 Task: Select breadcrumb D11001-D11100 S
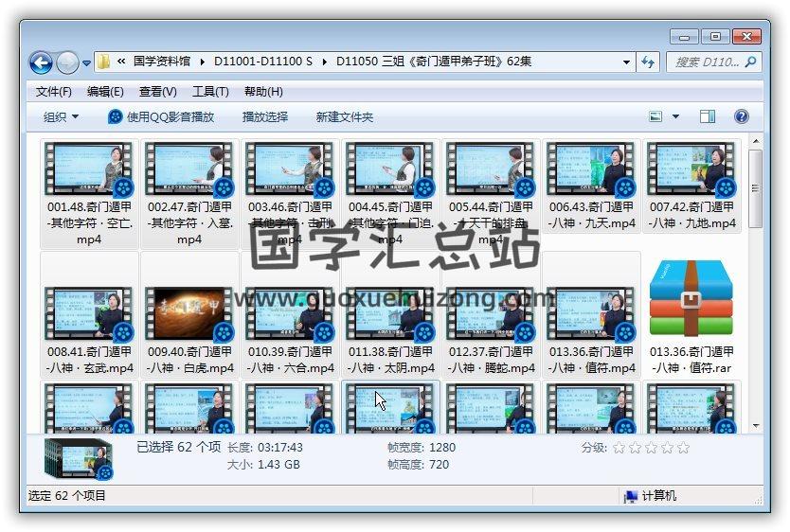pyautogui.click(x=263, y=62)
